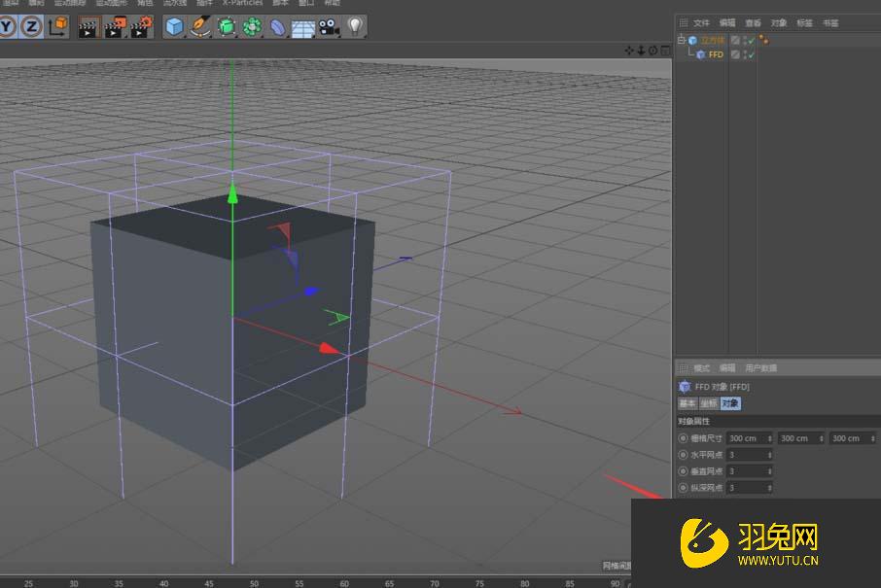The height and width of the screenshot is (588, 881).
Task: Open the 文件 menu in object manager
Action: pyautogui.click(x=701, y=22)
